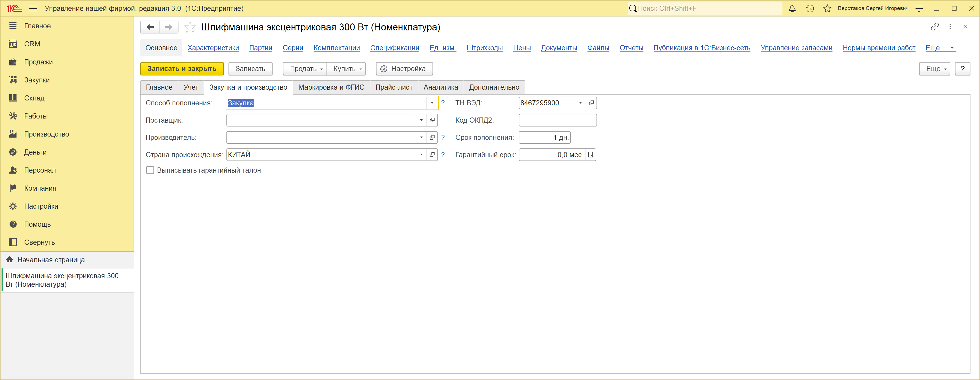Close the Номенклатура form
980x380 pixels.
click(966, 27)
